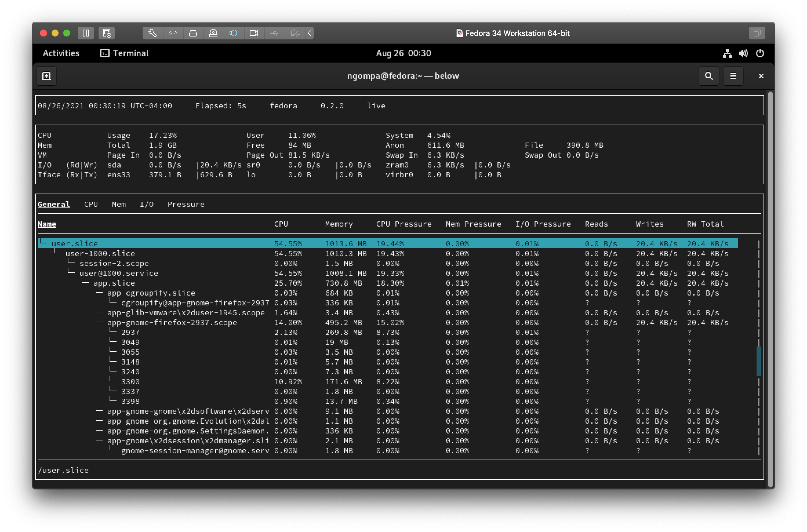Select the 2937 process row
The height and width of the screenshot is (532, 807).
[388, 332]
